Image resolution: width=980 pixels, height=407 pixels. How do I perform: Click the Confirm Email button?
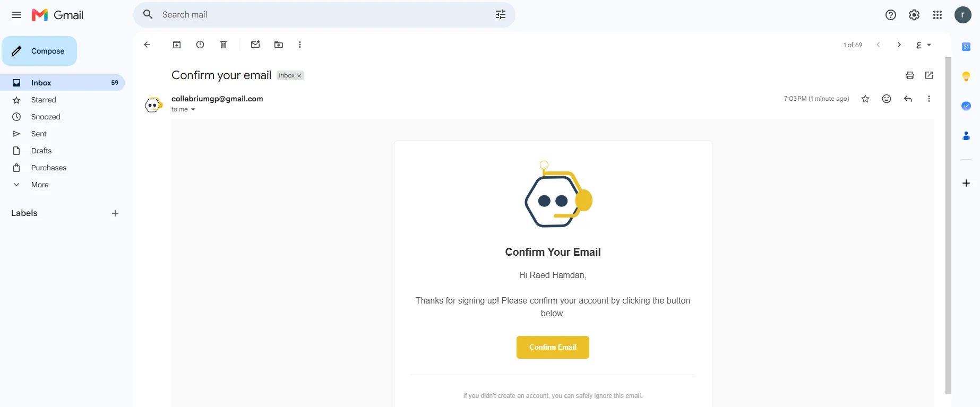tap(553, 347)
